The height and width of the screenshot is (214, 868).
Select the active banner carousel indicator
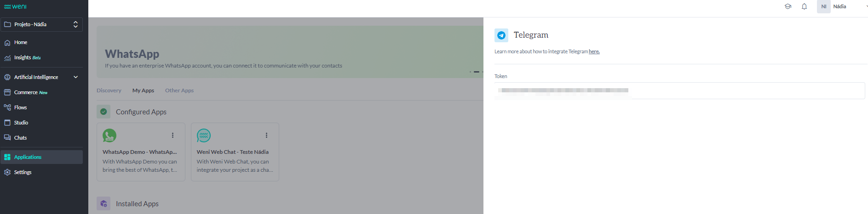[x=477, y=72]
